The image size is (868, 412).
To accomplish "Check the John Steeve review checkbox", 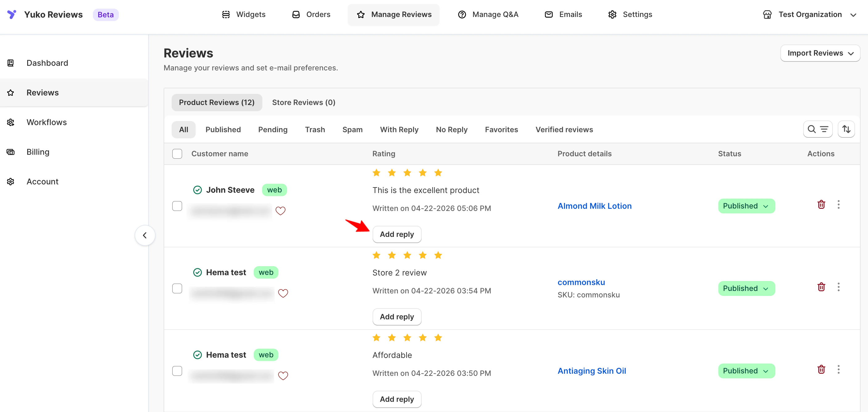I will [177, 206].
